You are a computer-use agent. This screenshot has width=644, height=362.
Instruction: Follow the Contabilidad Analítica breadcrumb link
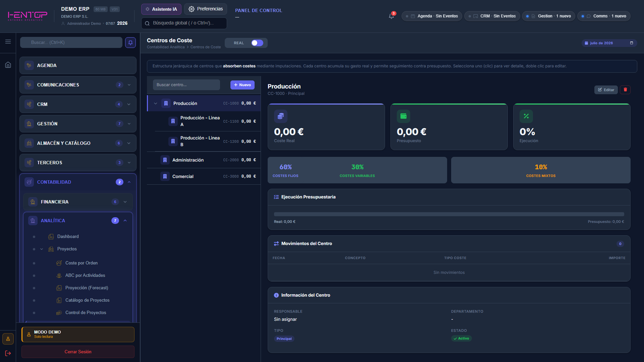pos(166,47)
